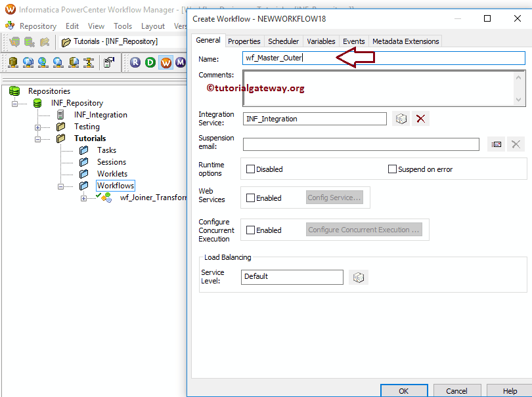Click the Comments scrollbar down arrow

pos(518,100)
